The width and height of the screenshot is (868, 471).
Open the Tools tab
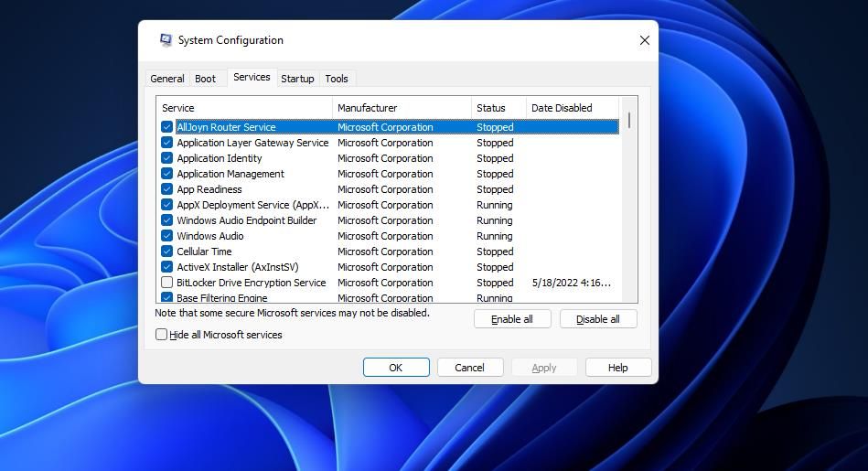(337, 79)
